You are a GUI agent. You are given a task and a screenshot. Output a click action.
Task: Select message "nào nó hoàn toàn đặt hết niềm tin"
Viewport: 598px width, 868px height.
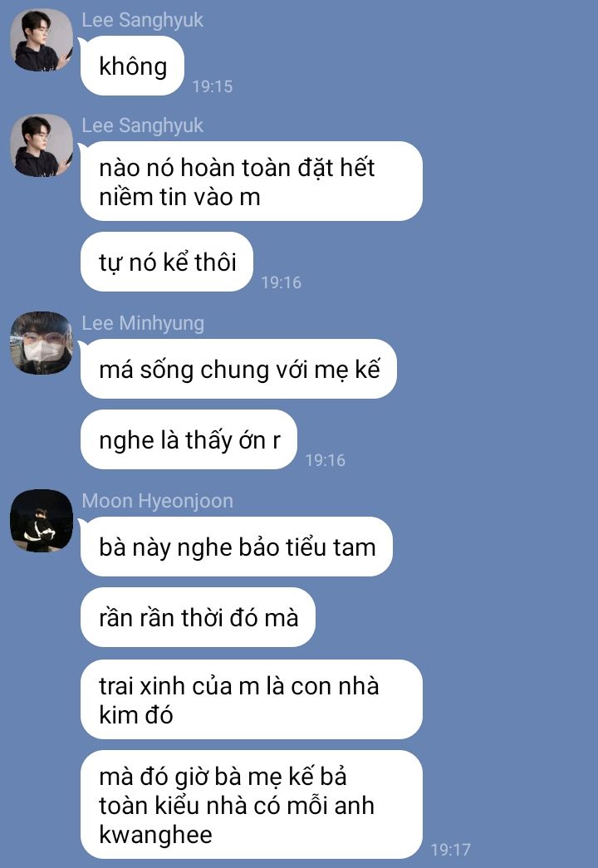(252, 182)
